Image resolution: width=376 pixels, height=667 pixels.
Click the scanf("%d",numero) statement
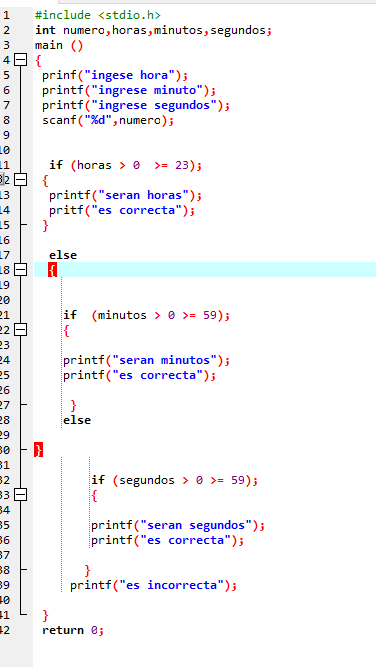[108, 120]
